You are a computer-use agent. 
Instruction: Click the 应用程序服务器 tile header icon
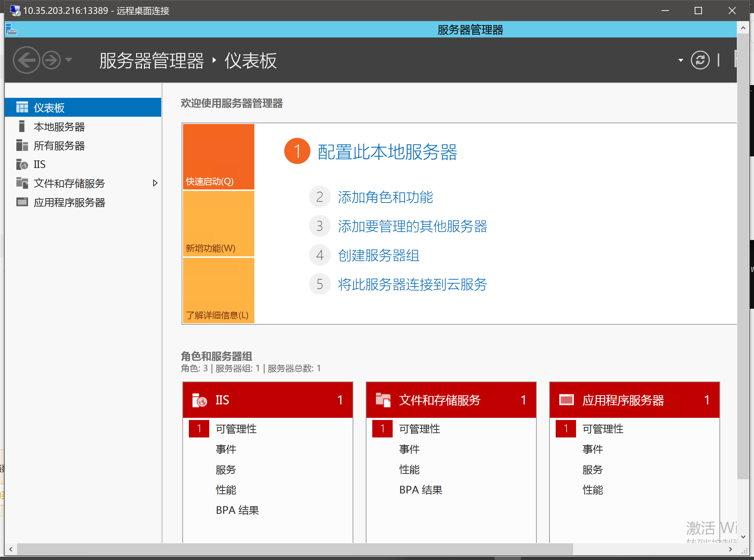click(x=566, y=400)
